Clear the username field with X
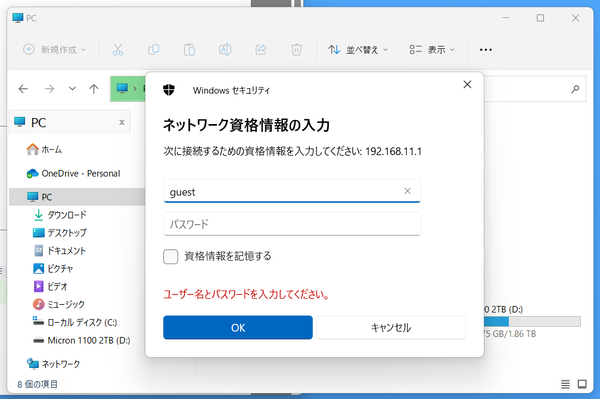Image resolution: width=600 pixels, height=399 pixels. click(408, 191)
